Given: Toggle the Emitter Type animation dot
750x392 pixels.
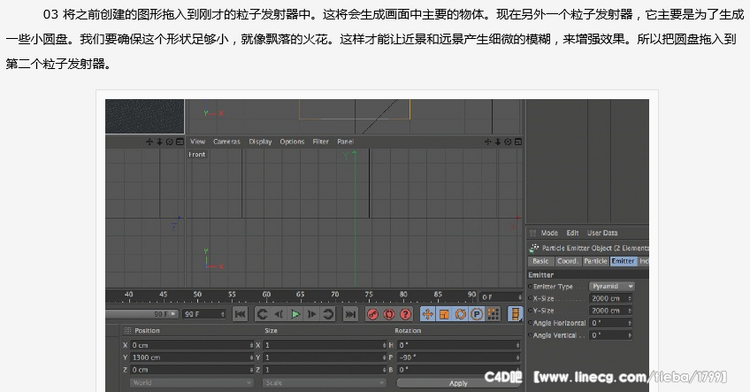Looking at the screenshot, I should point(530,286).
